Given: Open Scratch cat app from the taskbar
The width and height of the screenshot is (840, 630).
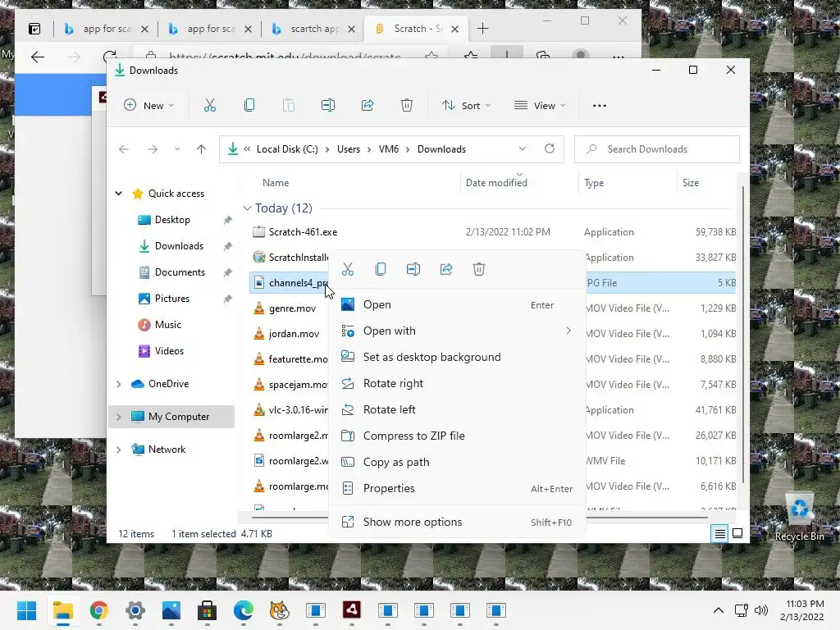Looking at the screenshot, I should tap(279, 610).
